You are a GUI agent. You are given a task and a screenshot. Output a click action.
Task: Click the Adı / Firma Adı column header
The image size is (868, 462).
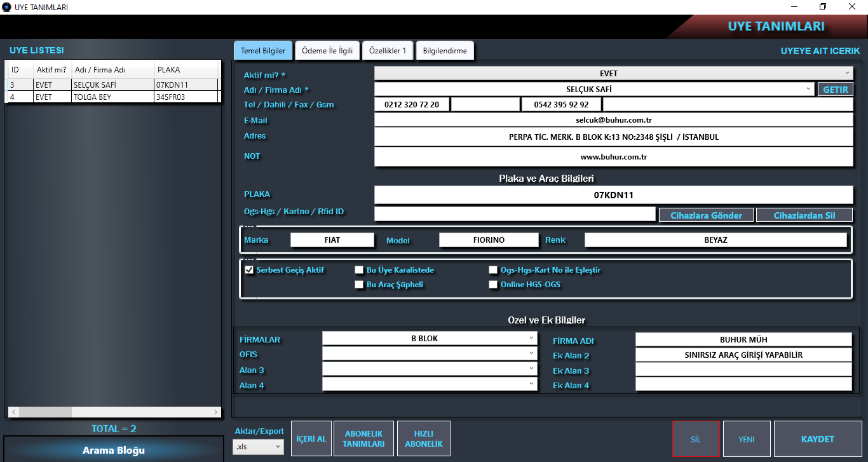pyautogui.click(x=113, y=70)
